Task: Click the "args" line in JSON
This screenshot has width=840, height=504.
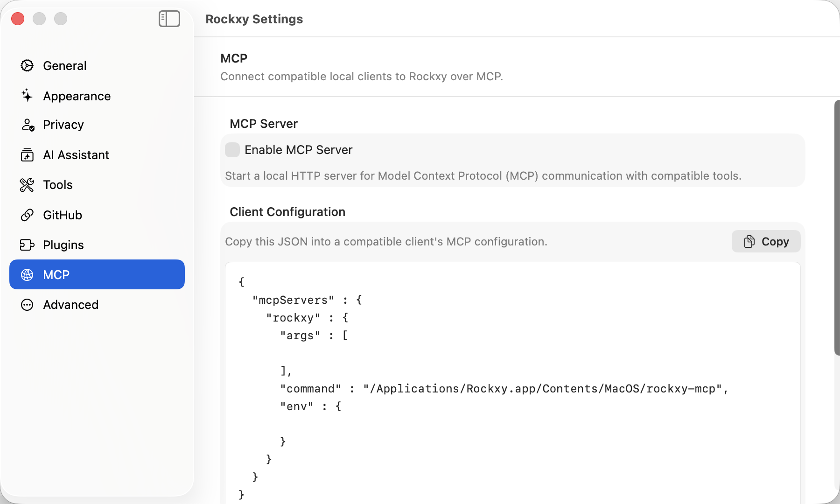Action: click(x=314, y=336)
